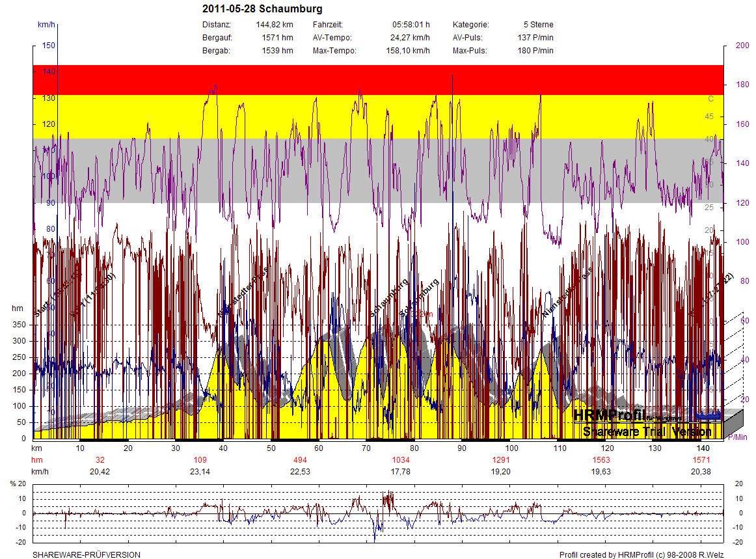Click the SHAREWARE-PRÜFVERSION footer text
Image resolution: width=756 pixels, height=559 pixels.
[x=87, y=555]
